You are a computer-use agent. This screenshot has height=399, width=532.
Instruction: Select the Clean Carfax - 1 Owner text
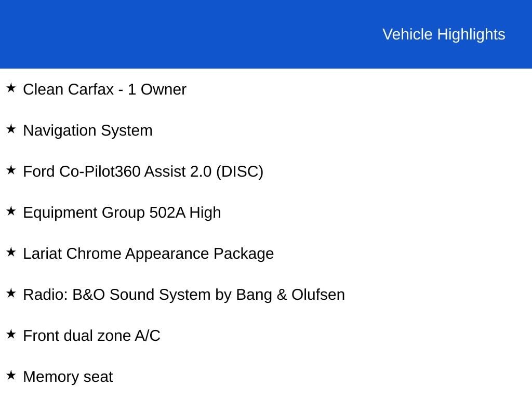click(x=104, y=89)
